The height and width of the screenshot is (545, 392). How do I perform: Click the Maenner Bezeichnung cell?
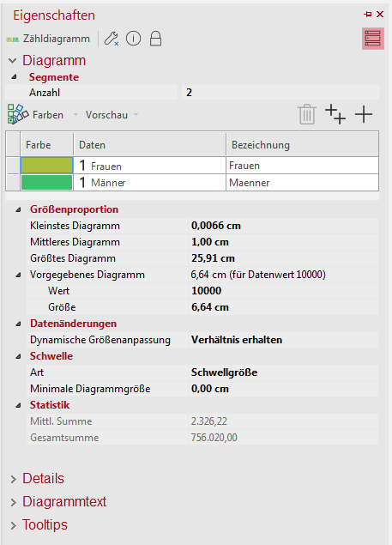302,183
